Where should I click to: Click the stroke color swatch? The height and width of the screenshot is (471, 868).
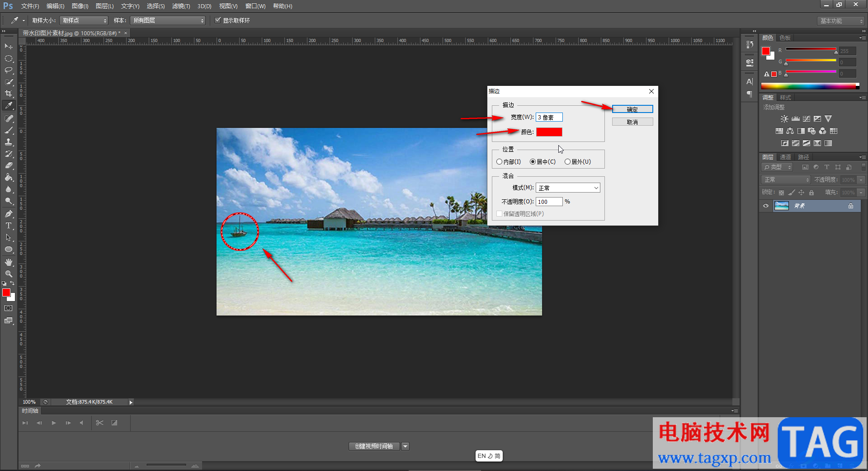point(549,132)
